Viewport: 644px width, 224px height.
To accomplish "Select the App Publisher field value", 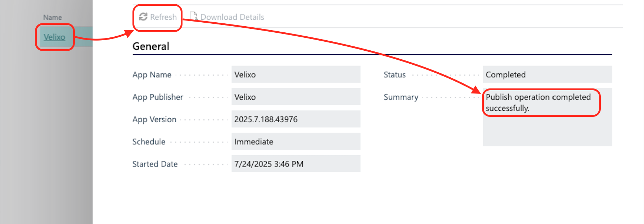I will pyautogui.click(x=296, y=97).
